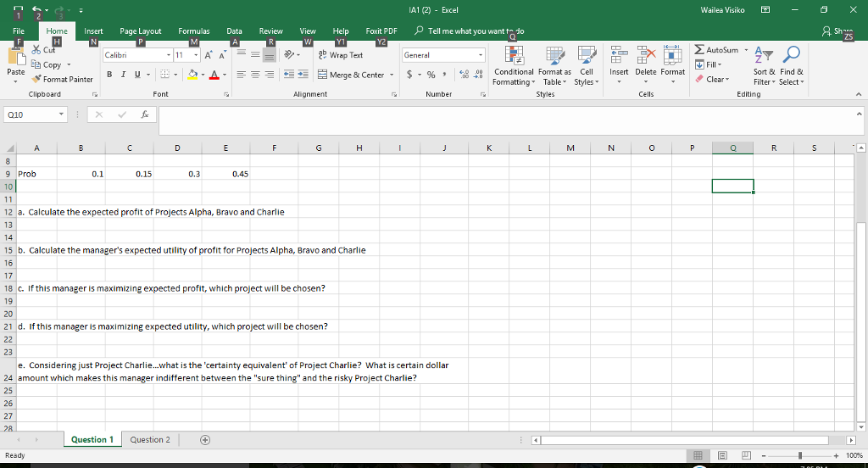Expand the Merge & Center dropdown arrow
The width and height of the screenshot is (868, 468).
pos(392,75)
